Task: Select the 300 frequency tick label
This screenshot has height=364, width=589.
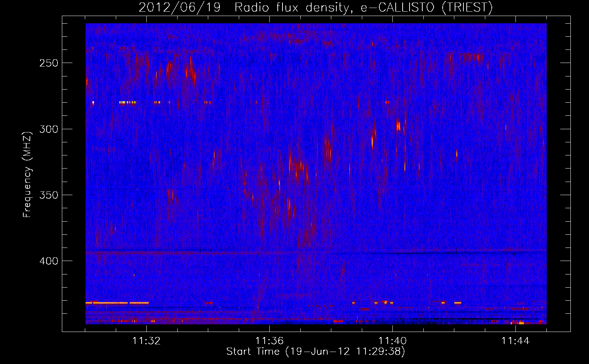Action: [x=48, y=129]
